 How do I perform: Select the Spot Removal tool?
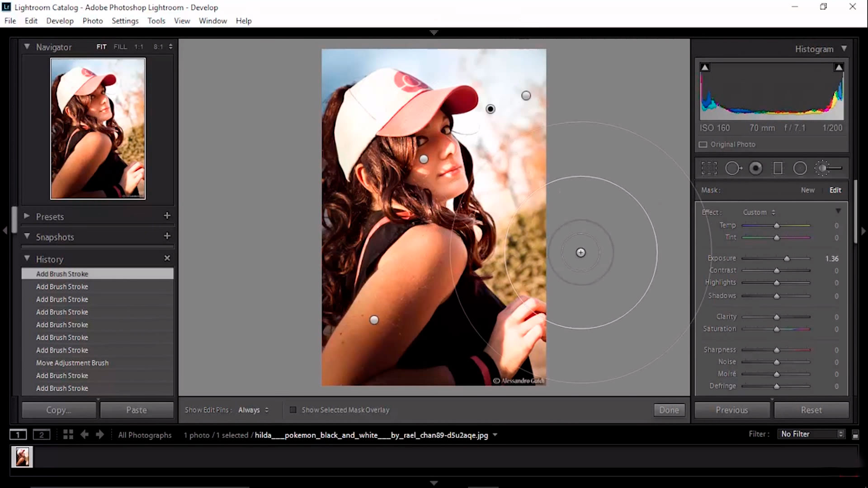point(733,168)
